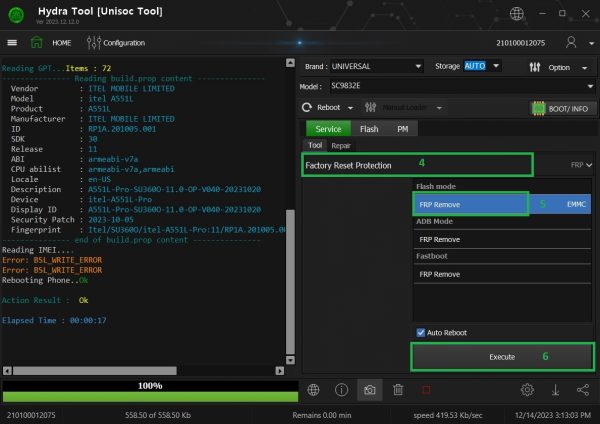Viewport: 600px width, 424px height.
Task: Switch to the Service tab
Action: (328, 129)
